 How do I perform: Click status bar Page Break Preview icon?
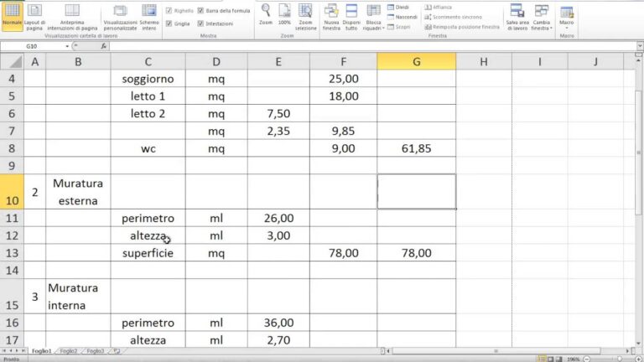[558, 359]
